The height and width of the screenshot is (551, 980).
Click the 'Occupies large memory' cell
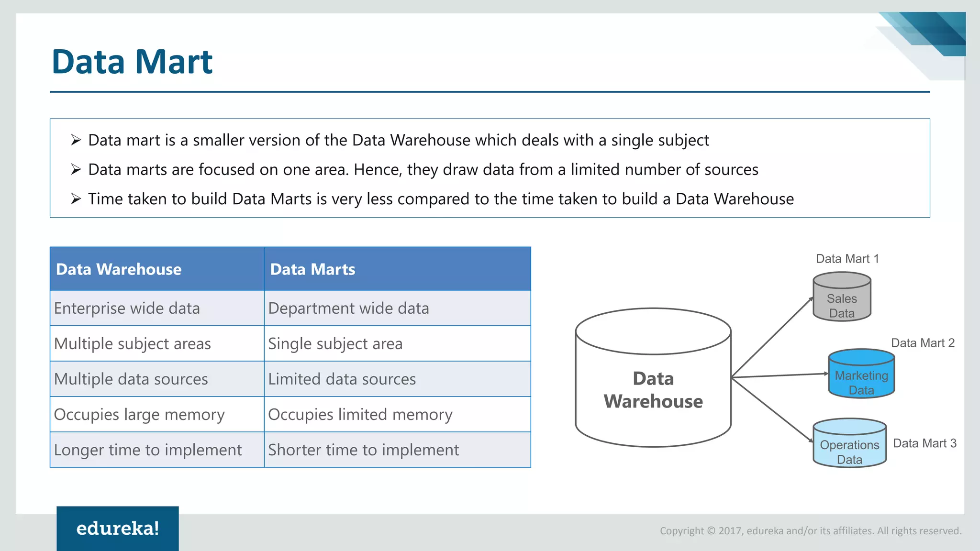click(157, 414)
